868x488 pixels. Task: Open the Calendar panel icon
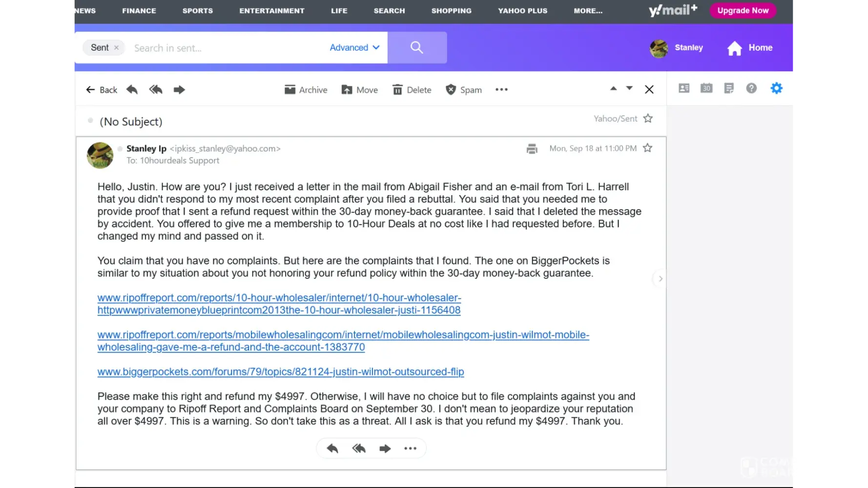tap(706, 88)
